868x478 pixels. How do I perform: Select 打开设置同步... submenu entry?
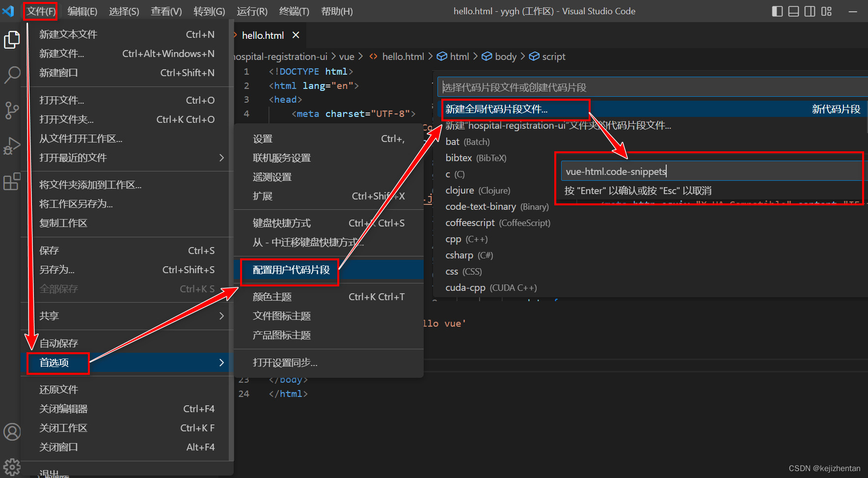click(x=328, y=363)
